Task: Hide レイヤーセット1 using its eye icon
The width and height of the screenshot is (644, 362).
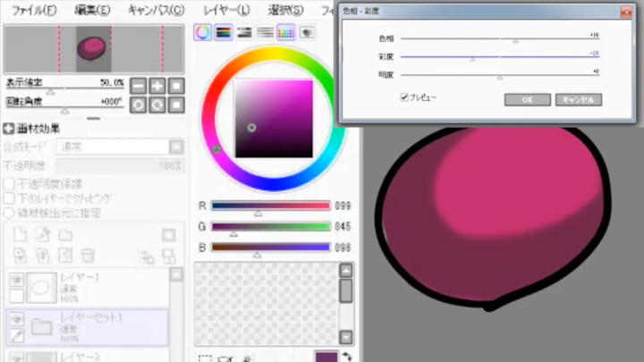Action: [x=17, y=319]
